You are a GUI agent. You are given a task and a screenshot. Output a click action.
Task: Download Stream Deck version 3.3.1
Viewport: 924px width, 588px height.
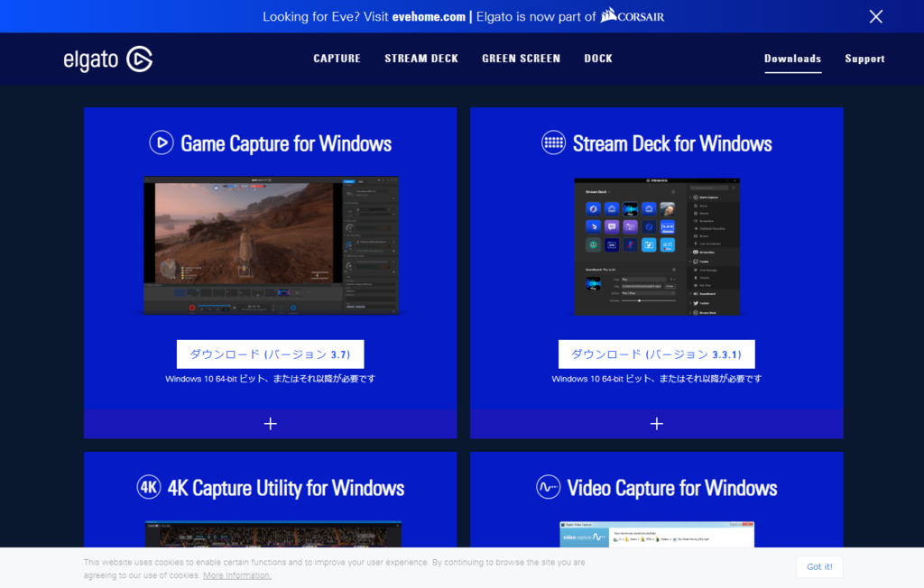click(x=657, y=354)
